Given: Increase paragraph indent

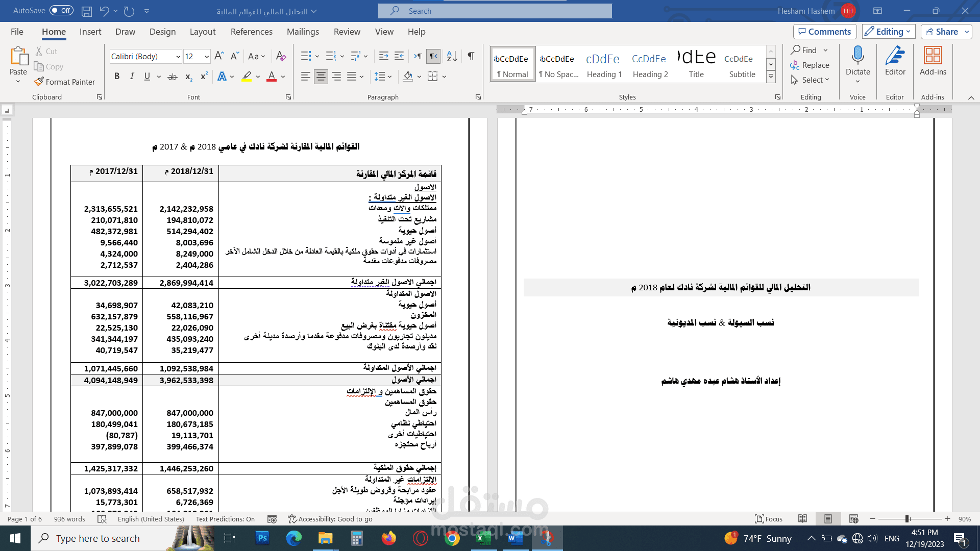Looking at the screenshot, I should [399, 56].
